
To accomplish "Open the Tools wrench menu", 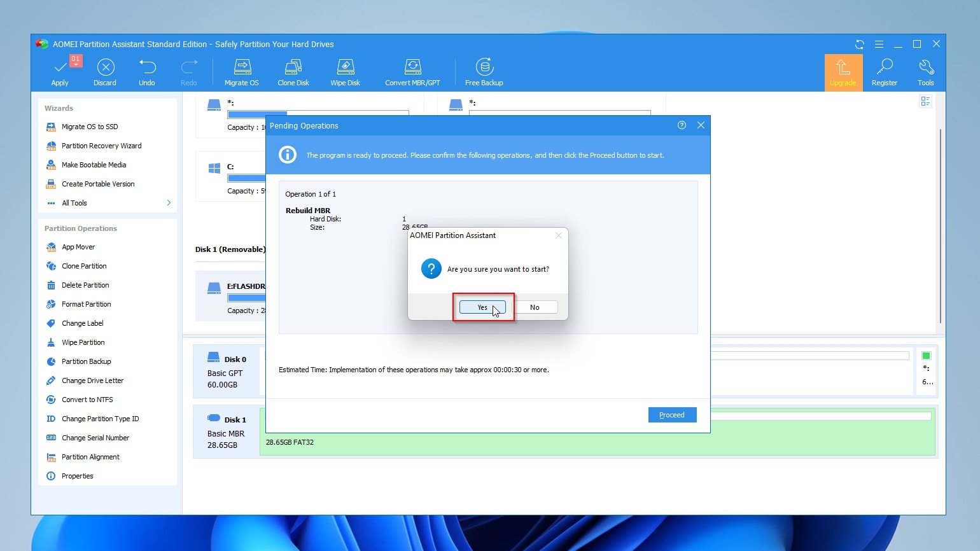I will tap(926, 73).
